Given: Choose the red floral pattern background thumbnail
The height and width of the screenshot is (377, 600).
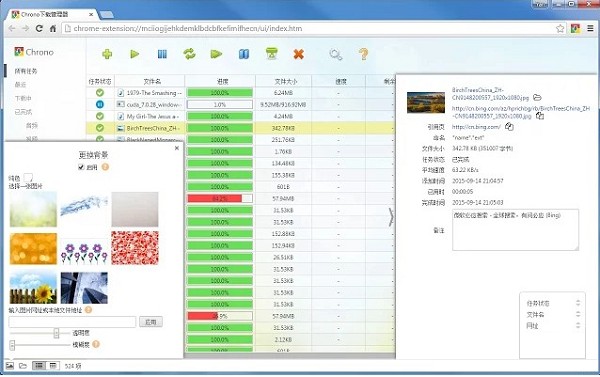Looking at the screenshot, I should [135, 248].
